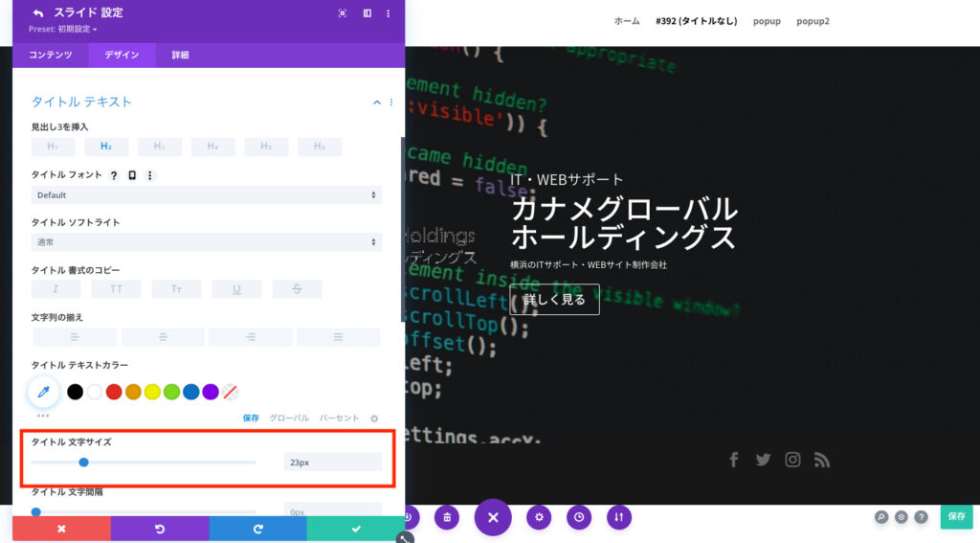
Task: Align title text right
Action: point(251,337)
